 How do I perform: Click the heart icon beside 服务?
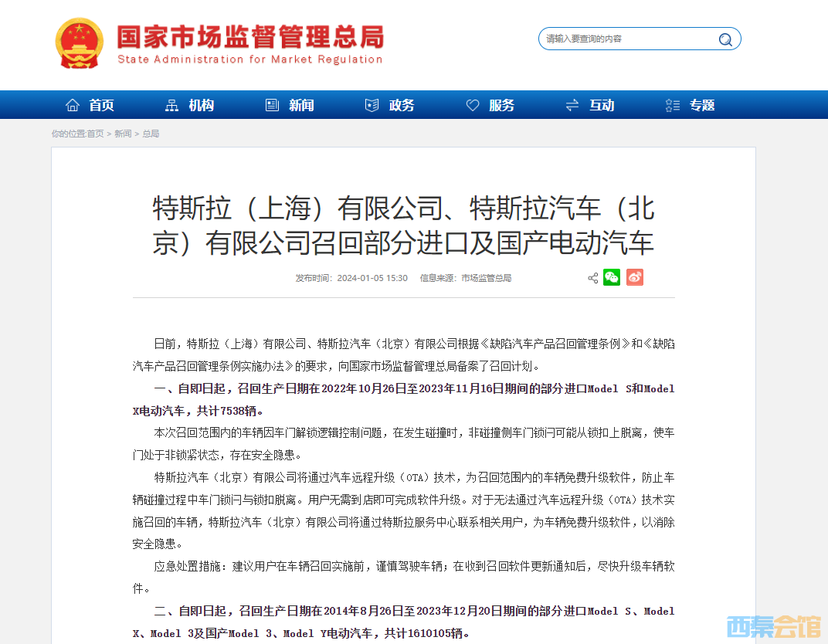click(x=473, y=105)
